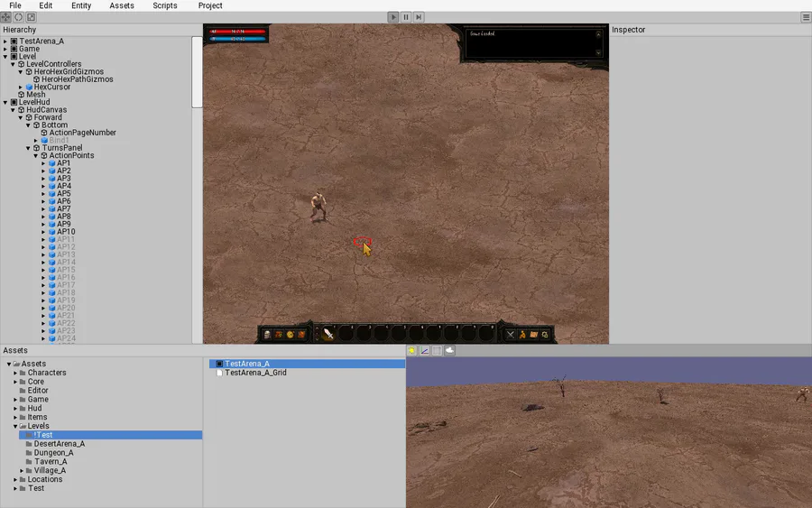Select the Mesh entity in Hierarchy
Image resolution: width=812 pixels, height=508 pixels.
(x=36, y=94)
